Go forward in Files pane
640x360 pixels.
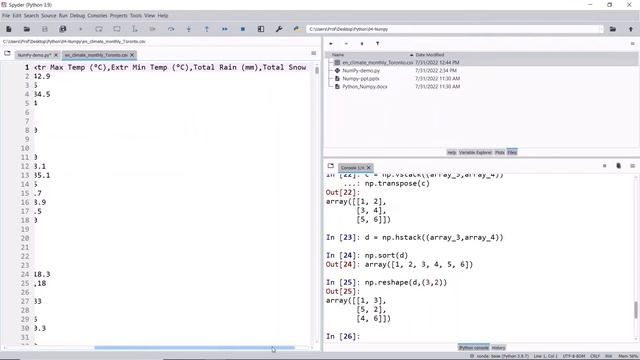coord(346,43)
